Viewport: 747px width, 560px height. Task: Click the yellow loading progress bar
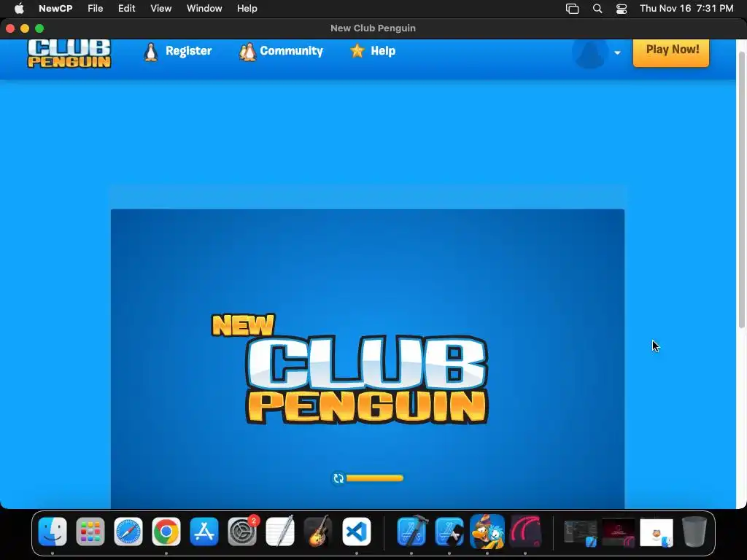tap(374, 478)
